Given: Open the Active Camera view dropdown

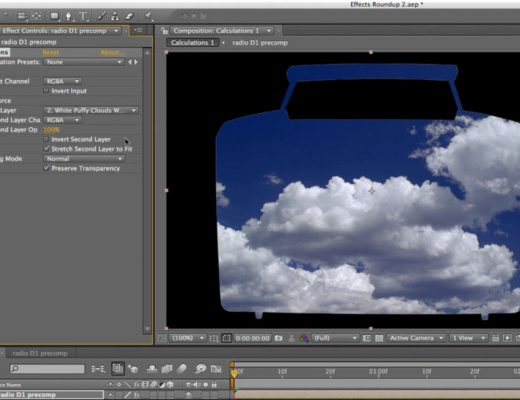Looking at the screenshot, I should pos(416,338).
